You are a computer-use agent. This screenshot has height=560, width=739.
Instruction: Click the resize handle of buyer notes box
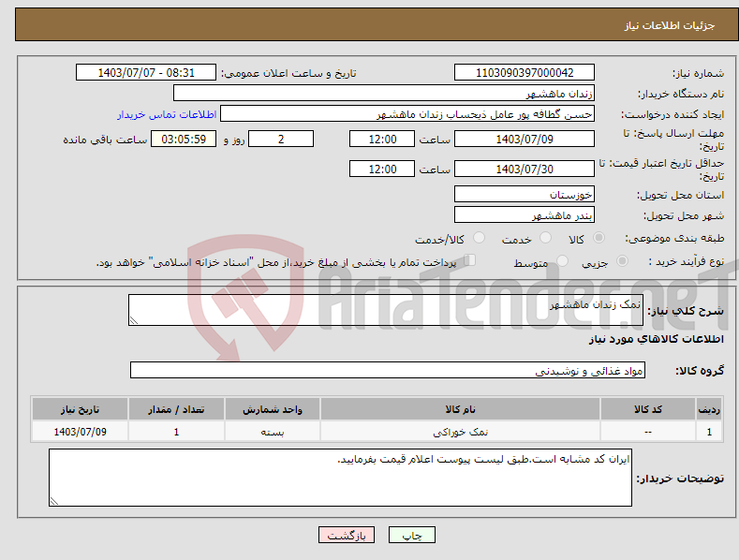coord(54,501)
